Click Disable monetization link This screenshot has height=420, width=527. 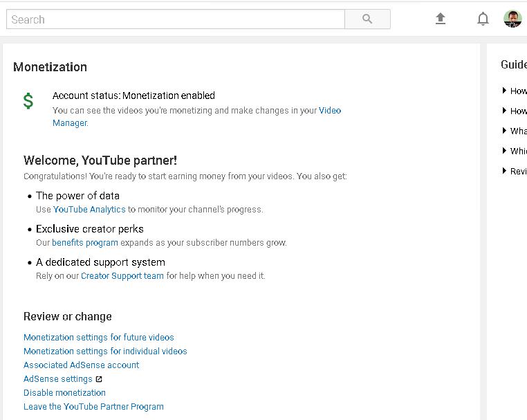coord(64,393)
